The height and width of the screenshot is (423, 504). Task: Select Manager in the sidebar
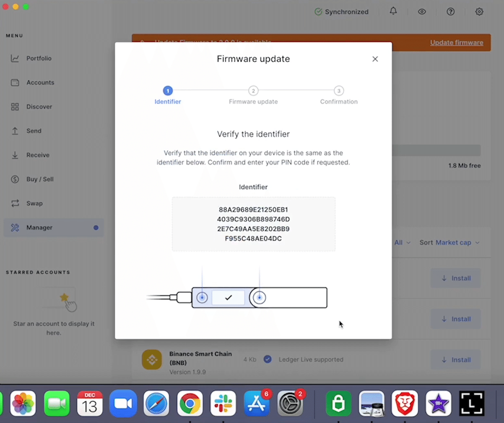54,227
